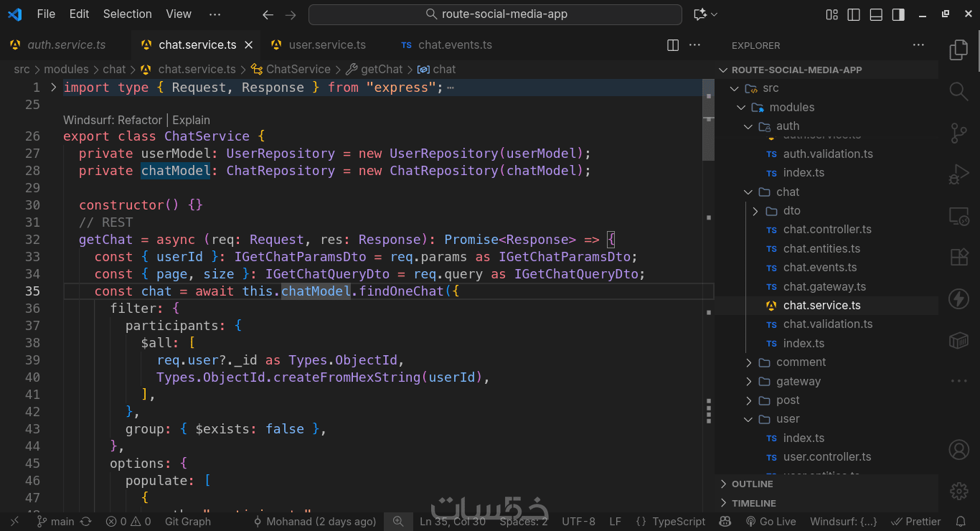980x531 pixels.
Task: Toggle the Secondary Side Bar
Action: click(x=898, y=14)
